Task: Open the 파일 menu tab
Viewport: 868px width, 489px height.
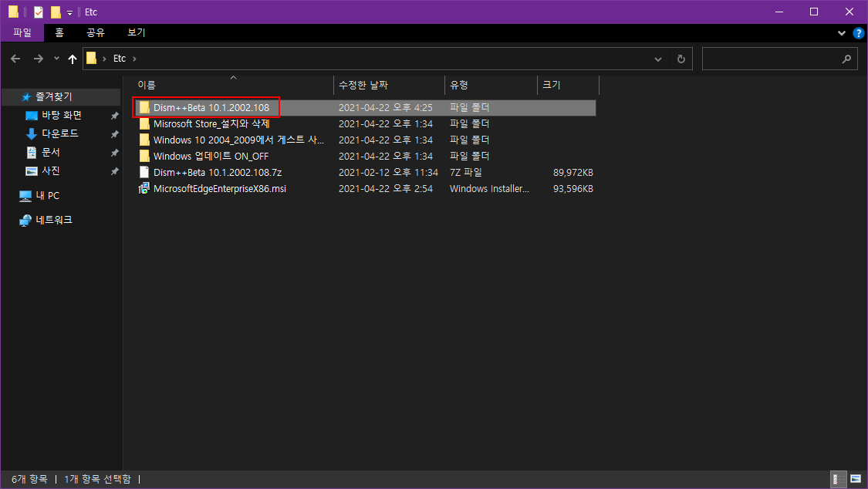Action: click(22, 32)
